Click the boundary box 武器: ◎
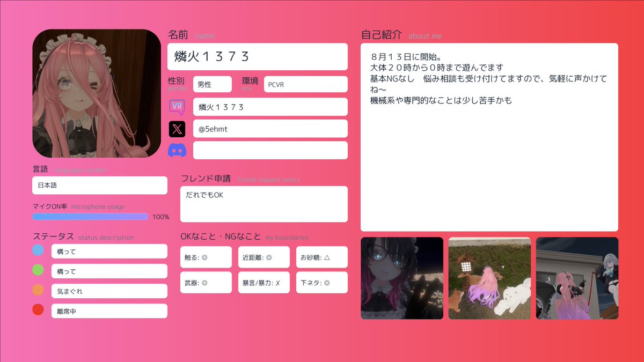The height and width of the screenshot is (362, 644). (x=206, y=283)
